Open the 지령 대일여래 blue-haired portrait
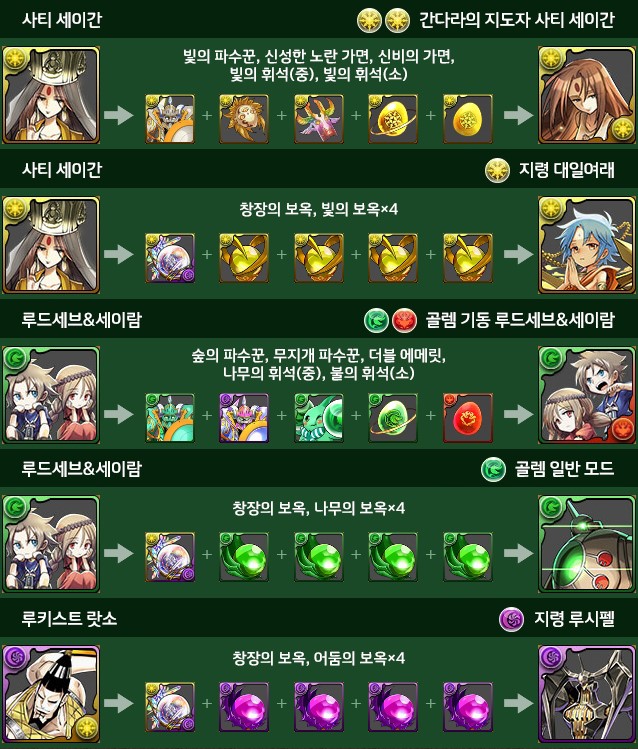638x749 pixels. click(587, 245)
